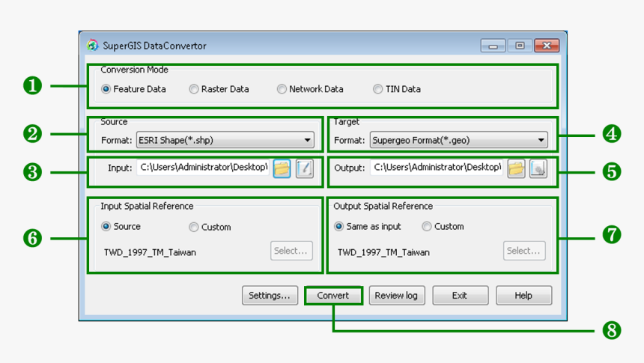Image resolution: width=644 pixels, height=363 pixels.
Task: Click output TWD_1997_TM_Taiwan reference text
Action: coord(383,252)
